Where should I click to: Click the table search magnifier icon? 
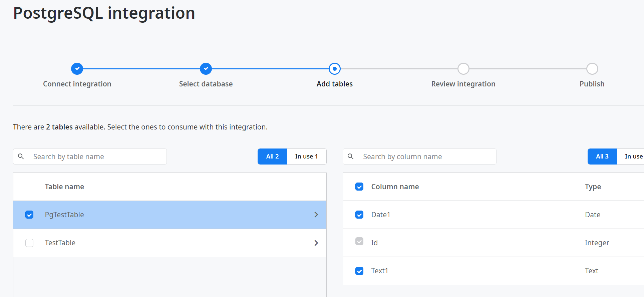click(21, 157)
